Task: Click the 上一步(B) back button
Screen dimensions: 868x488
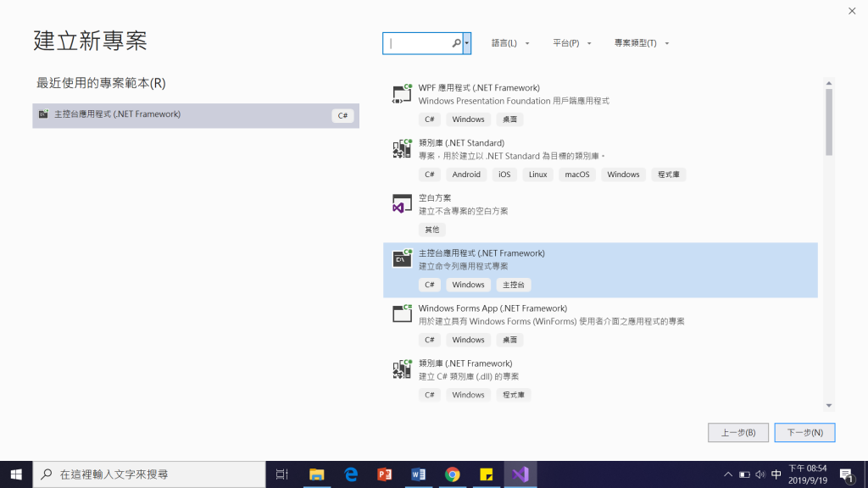Action: 738,433
